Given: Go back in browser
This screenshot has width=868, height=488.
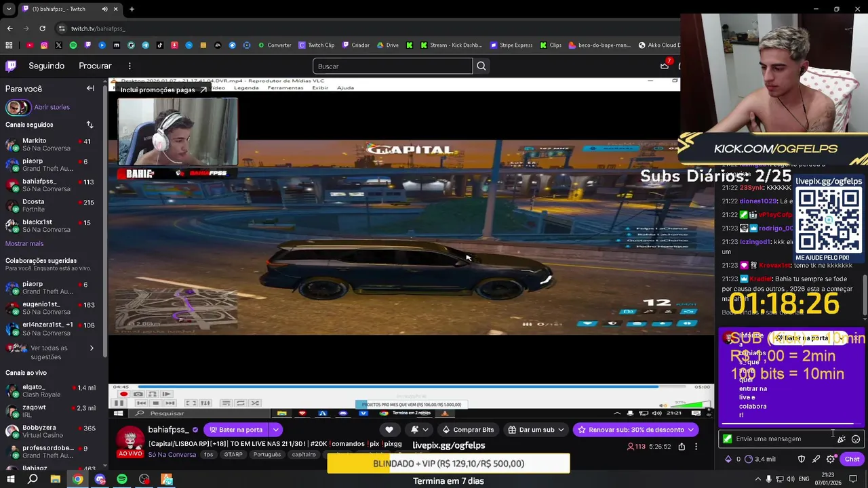Looking at the screenshot, I should [9, 28].
